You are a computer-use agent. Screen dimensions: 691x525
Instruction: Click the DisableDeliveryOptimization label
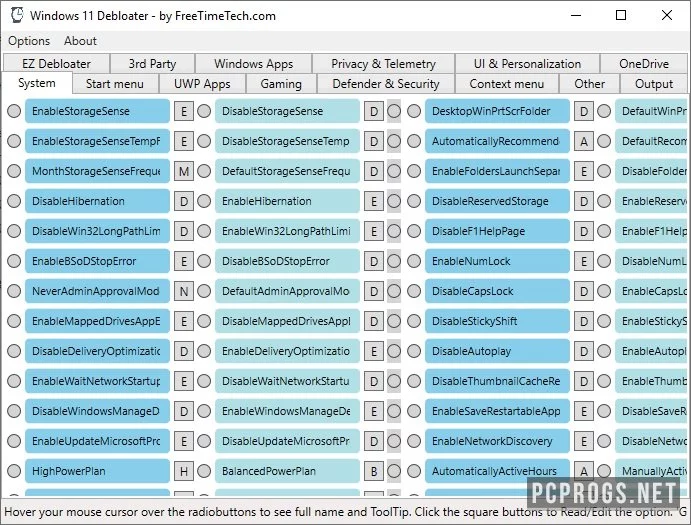point(97,351)
